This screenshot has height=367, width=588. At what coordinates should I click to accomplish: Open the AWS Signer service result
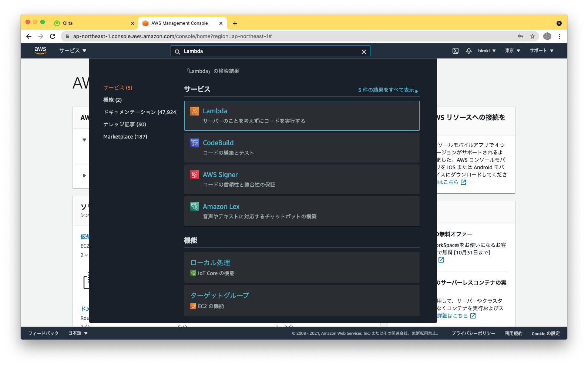(x=302, y=180)
